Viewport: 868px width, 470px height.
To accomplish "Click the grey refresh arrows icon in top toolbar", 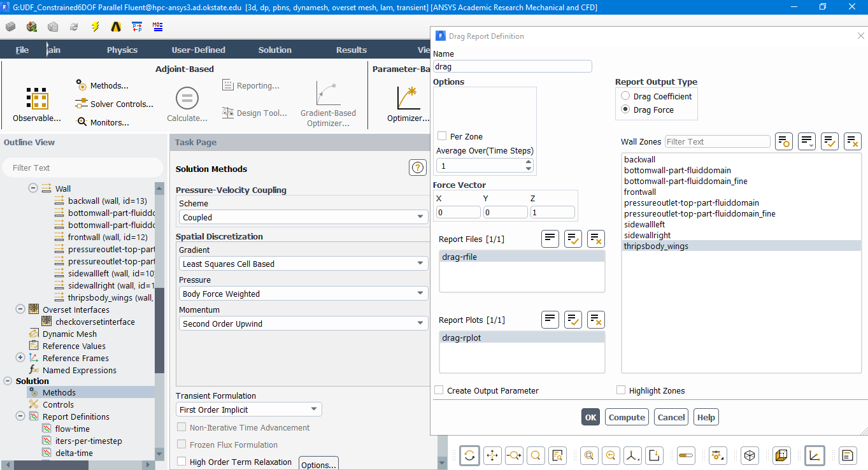I will click(x=75, y=27).
